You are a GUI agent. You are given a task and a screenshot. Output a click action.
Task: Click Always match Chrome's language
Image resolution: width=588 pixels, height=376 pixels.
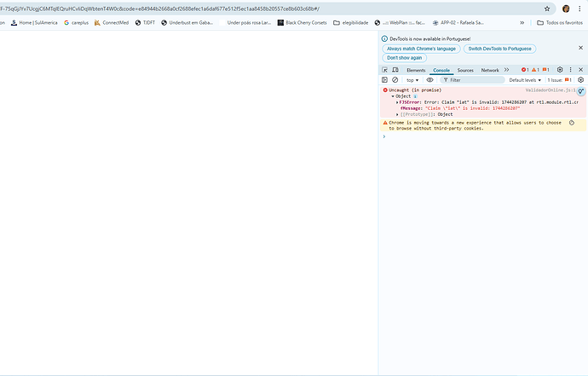[x=421, y=49]
